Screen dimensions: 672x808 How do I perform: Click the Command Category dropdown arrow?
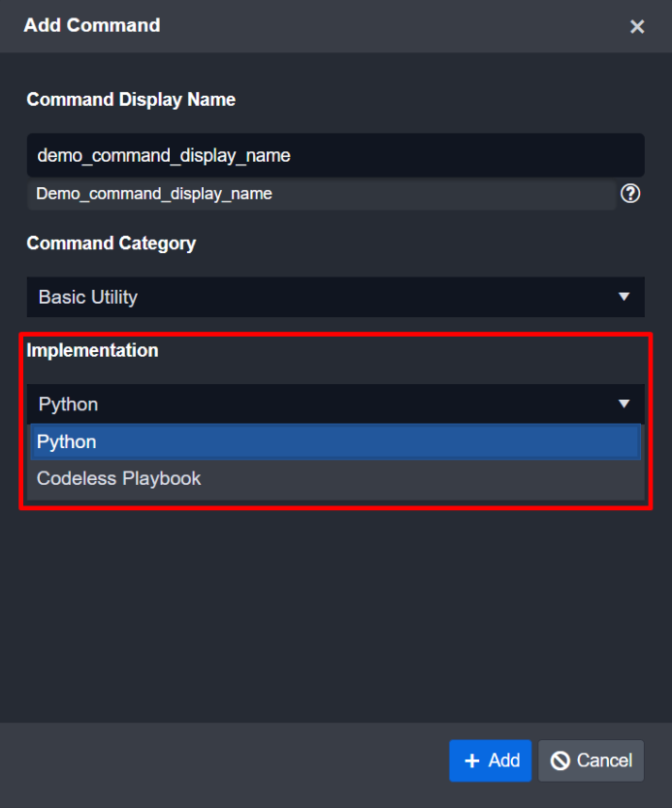[x=624, y=297]
